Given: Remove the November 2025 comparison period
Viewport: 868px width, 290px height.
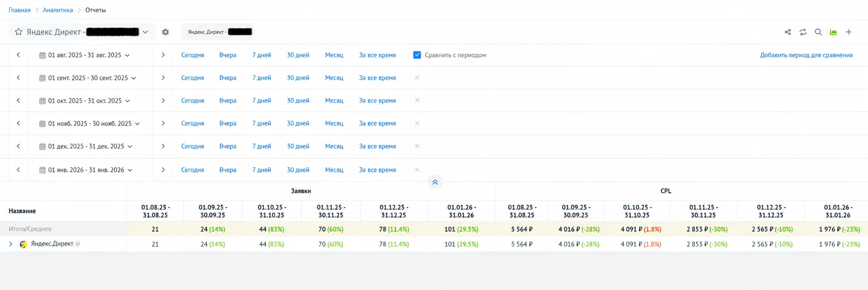Looking at the screenshot, I should tap(417, 123).
